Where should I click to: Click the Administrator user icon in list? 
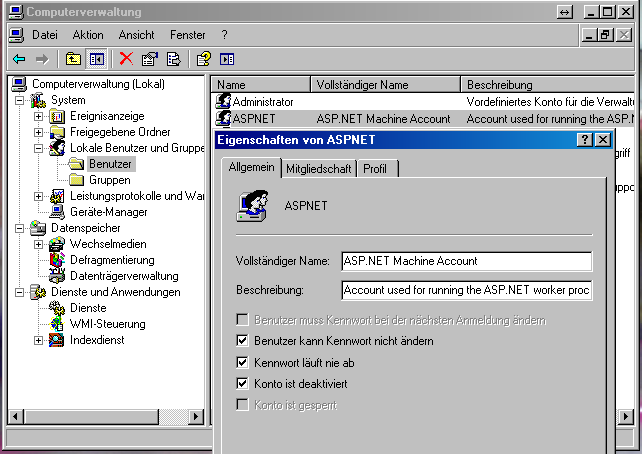coord(224,101)
